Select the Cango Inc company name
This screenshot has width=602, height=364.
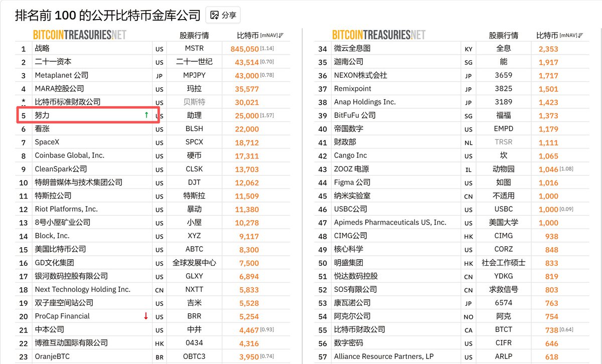351,155
